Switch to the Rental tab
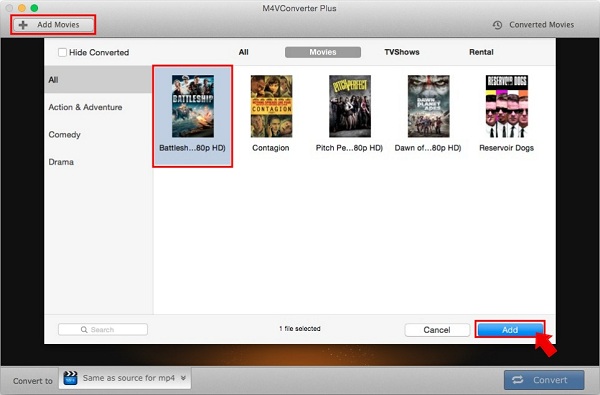Viewport: 600px width, 395px height. coord(481,52)
